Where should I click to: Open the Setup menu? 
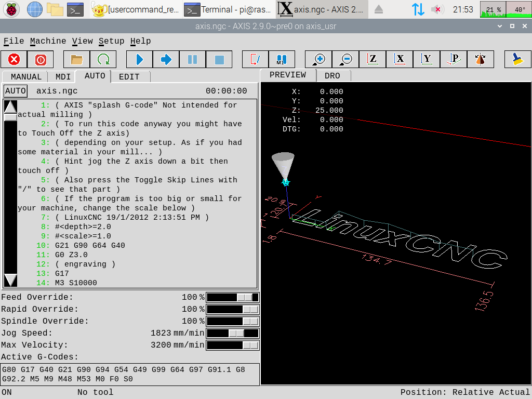(111, 41)
